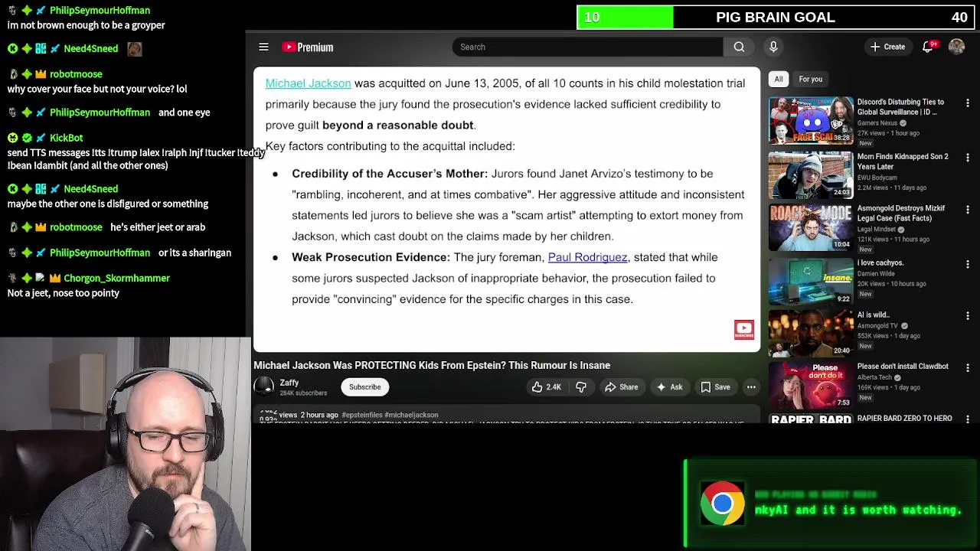Open Mom Finds Kidnapped Son thumbnail
The width and height of the screenshot is (980, 551).
point(811,174)
